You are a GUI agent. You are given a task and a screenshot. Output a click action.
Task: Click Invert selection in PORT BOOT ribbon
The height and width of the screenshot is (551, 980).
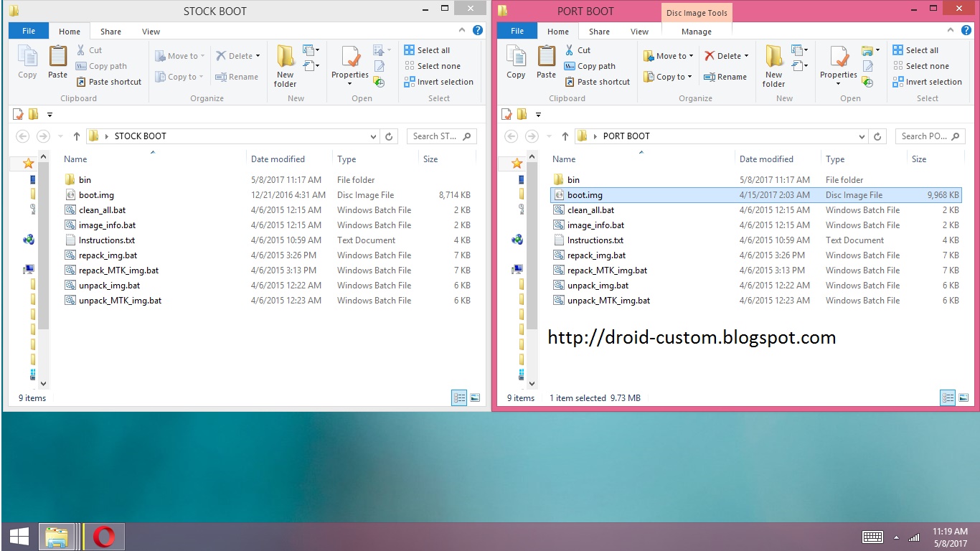[x=927, y=82]
